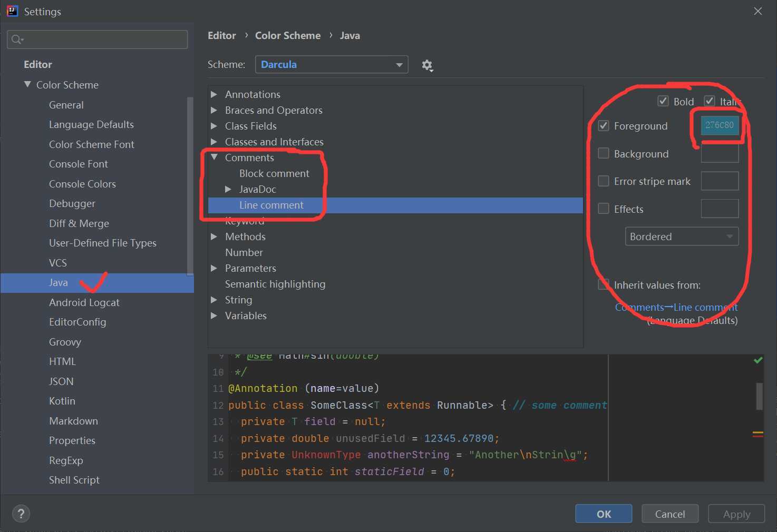777x532 pixels.
Task: Click the preview pane vertical scrollbar
Action: [759, 396]
